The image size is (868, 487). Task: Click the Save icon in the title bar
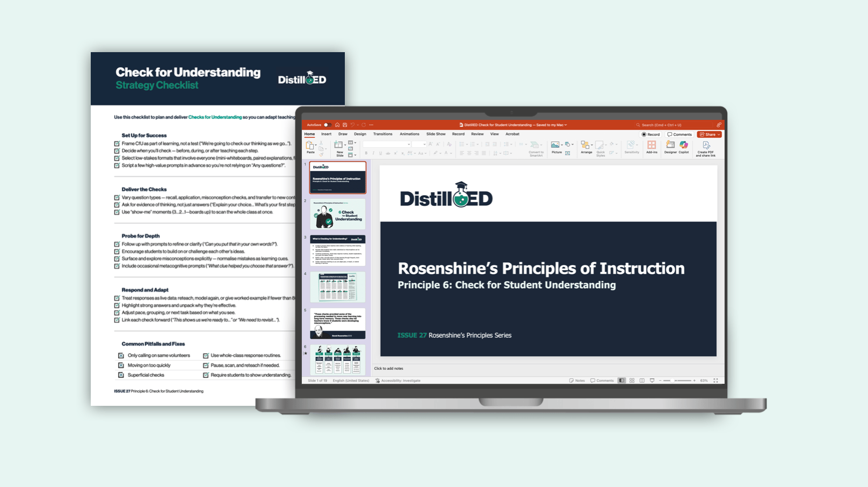coord(345,125)
